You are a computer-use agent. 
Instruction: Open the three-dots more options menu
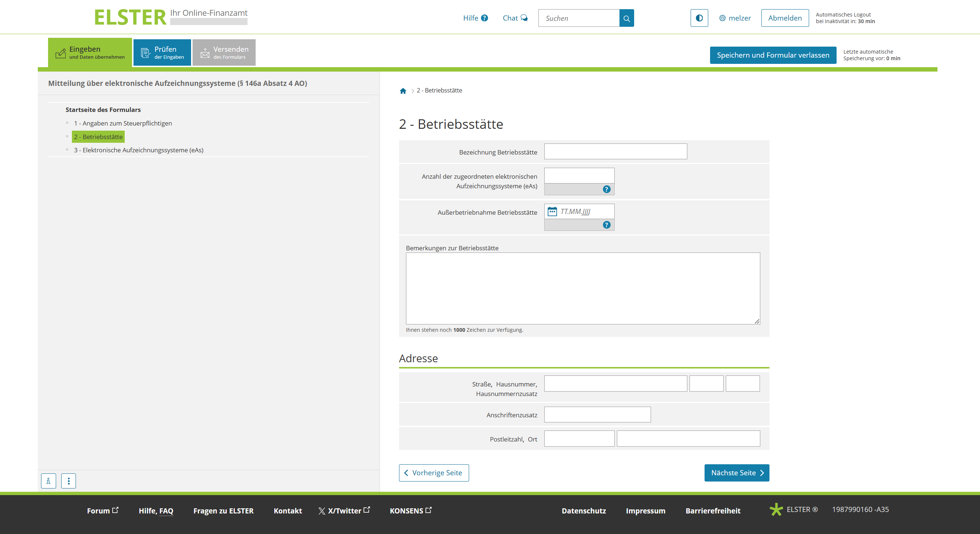(69, 481)
